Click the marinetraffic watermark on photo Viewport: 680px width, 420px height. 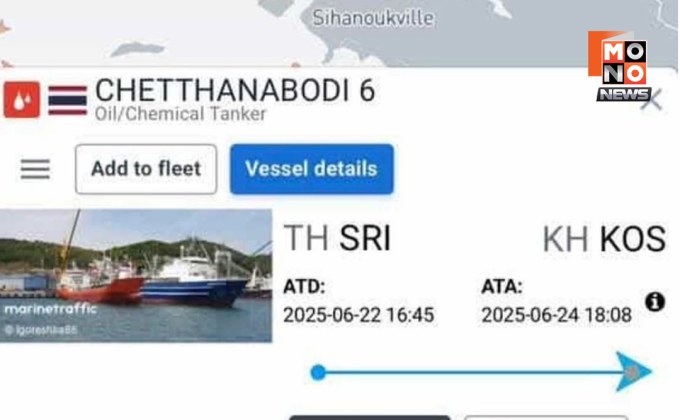(x=49, y=309)
